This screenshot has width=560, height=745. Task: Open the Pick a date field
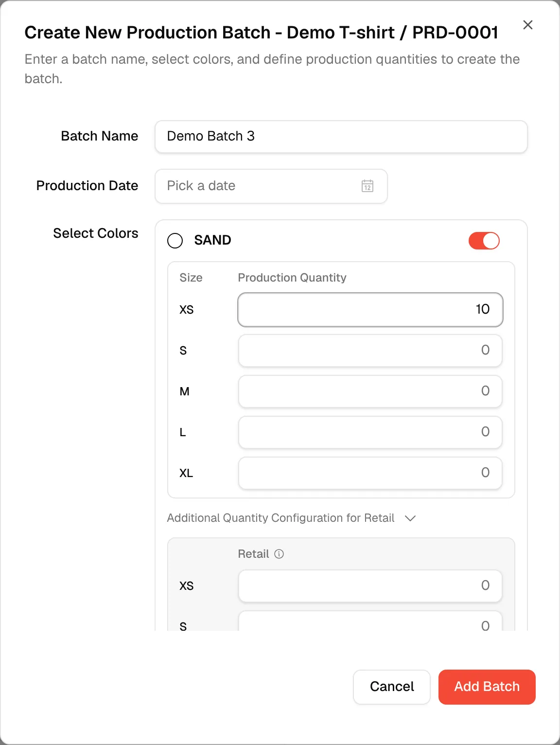(271, 186)
